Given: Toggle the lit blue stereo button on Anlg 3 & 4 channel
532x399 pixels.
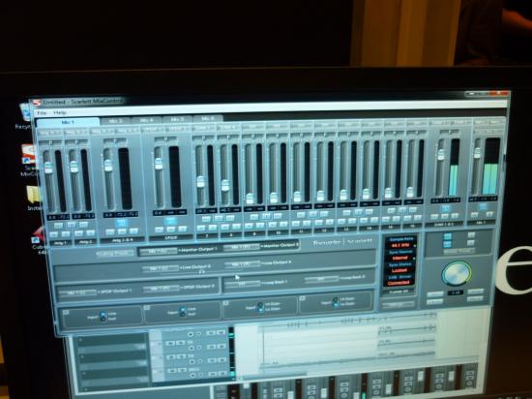Looking at the screenshot, I should (121, 223).
